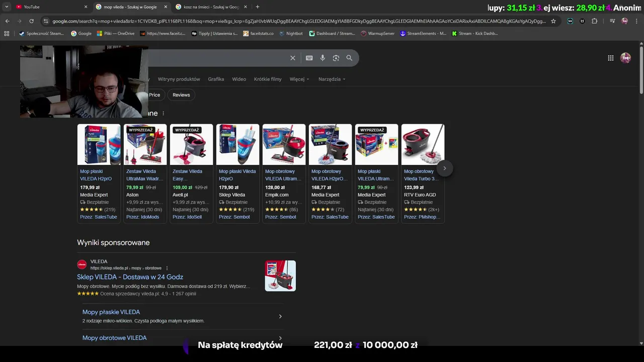
Task: Submit search with magnifying glass icon
Action: click(349, 58)
